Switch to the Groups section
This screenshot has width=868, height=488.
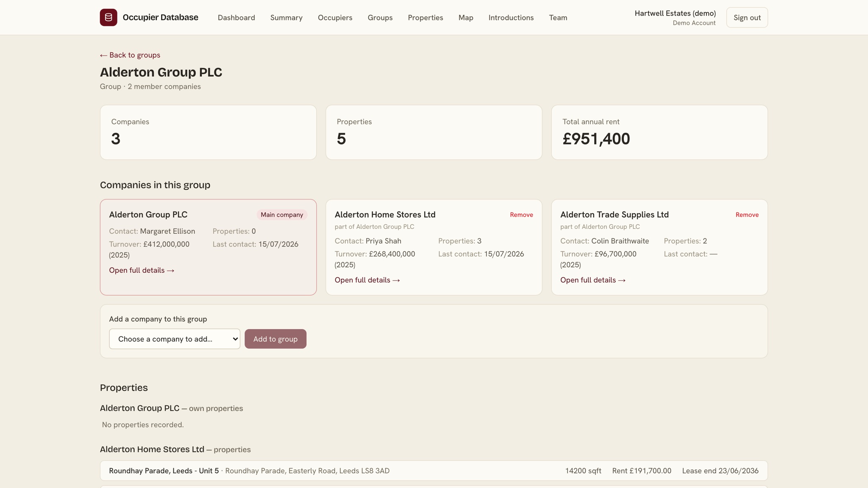(x=380, y=18)
